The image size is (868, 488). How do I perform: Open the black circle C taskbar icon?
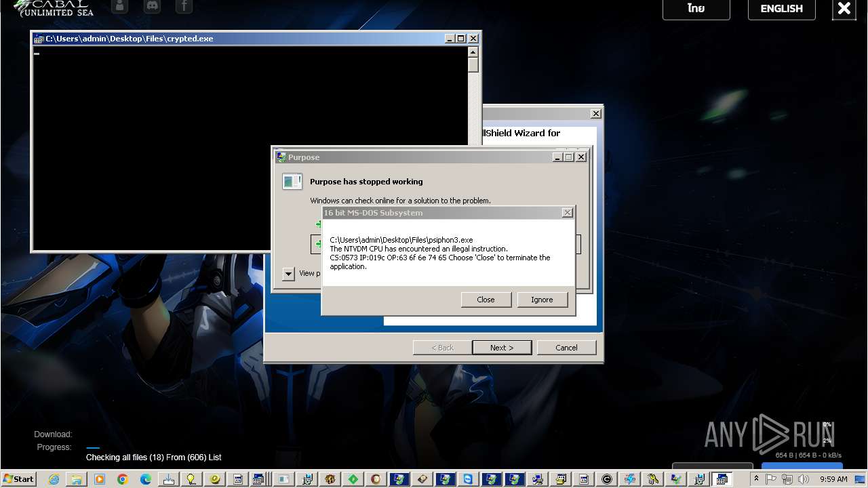(x=607, y=479)
